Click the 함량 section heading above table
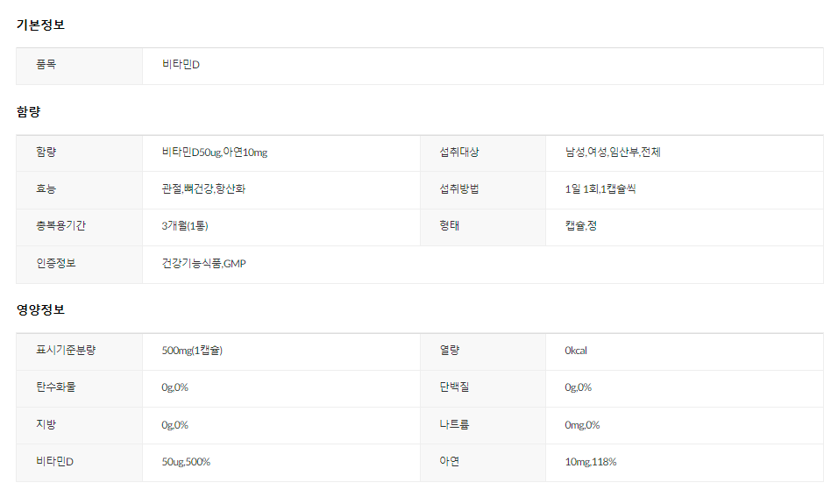838x504 pixels. pos(28,112)
